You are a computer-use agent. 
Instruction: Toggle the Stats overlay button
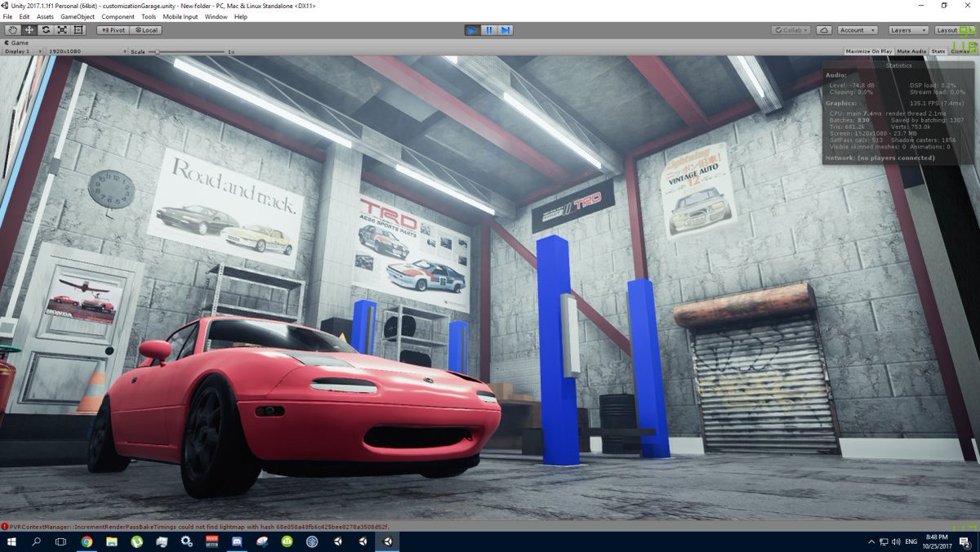[x=938, y=51]
